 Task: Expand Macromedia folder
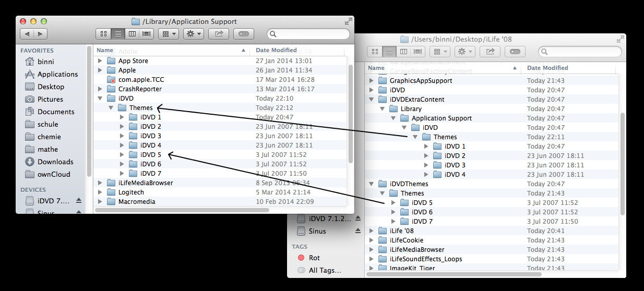click(100, 202)
